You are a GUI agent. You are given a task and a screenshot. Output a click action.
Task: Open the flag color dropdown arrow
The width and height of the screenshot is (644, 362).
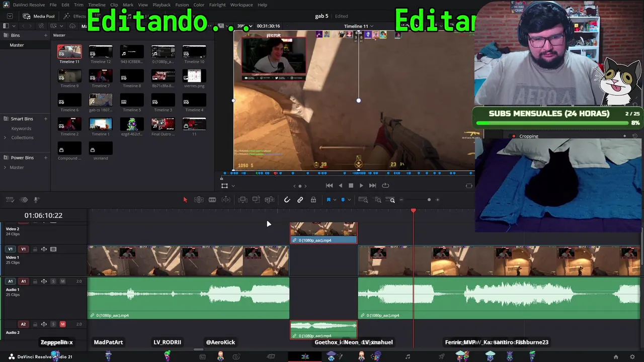(335, 200)
